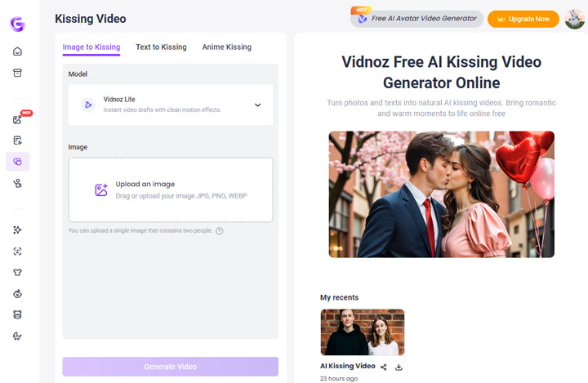Open the clothes changer shirt icon in the sidebar
This screenshot has width=588, height=383.
pyautogui.click(x=17, y=272)
